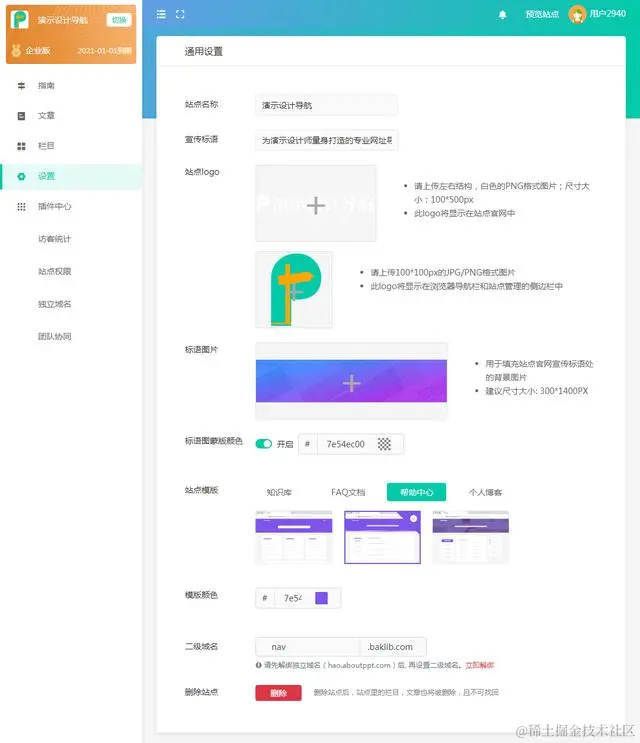Click the 通用设置 page heading

click(204, 52)
